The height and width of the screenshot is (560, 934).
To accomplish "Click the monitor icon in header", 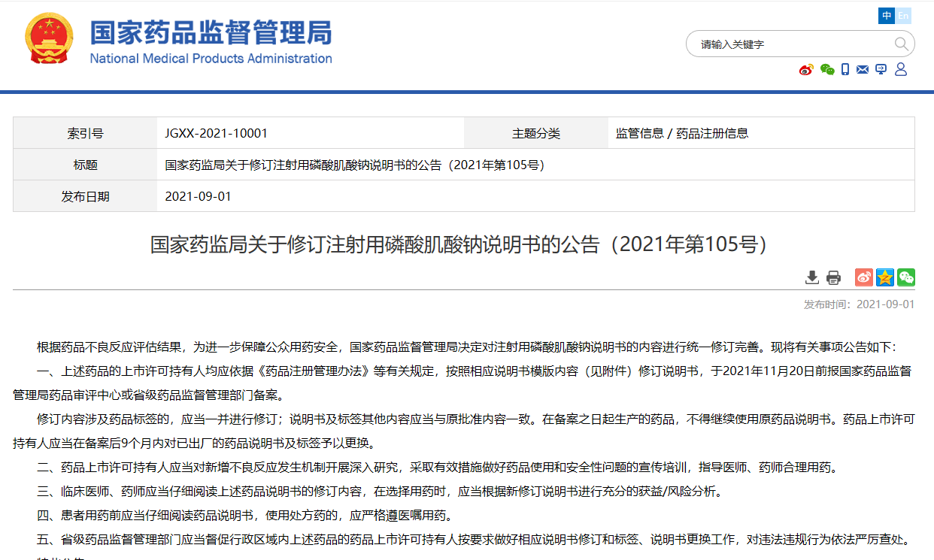I will tap(881, 70).
